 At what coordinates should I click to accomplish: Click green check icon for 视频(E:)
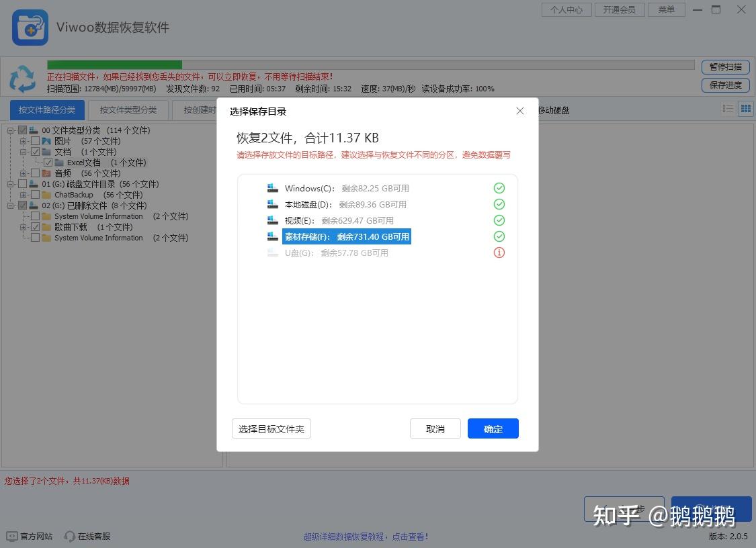click(499, 220)
